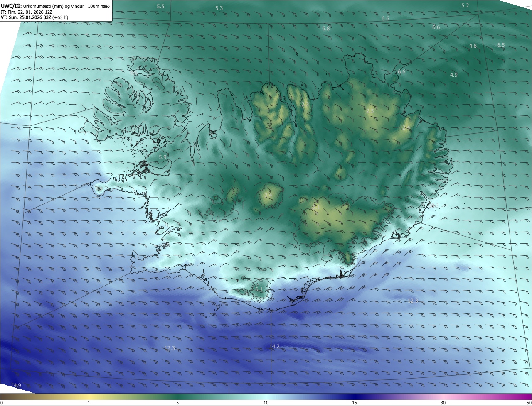This screenshot has width=532, height=406.
Task: Click the 15 tick on the color scale
Action: point(355,403)
